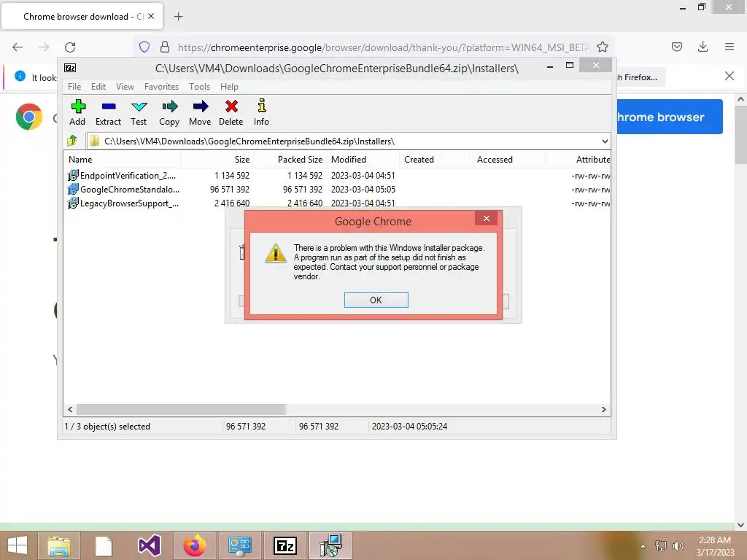Click the site lock icon

tap(165, 47)
